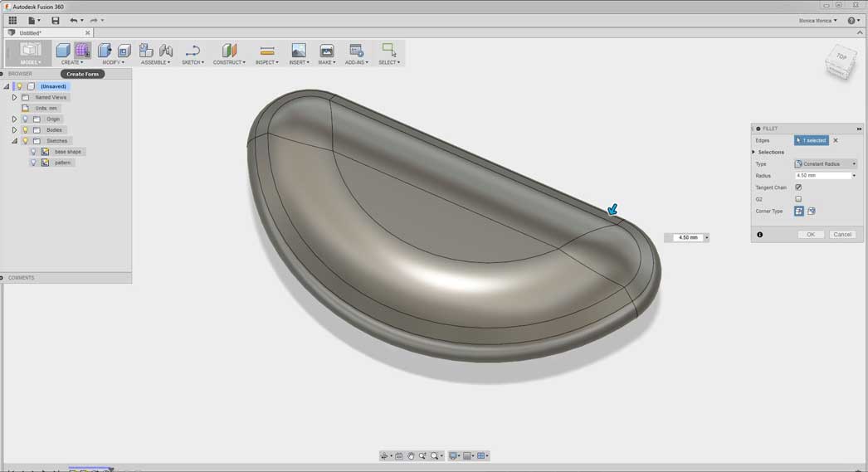Select the Press Pull modify icon
Viewport: 868px width, 472px height.
pos(105,51)
